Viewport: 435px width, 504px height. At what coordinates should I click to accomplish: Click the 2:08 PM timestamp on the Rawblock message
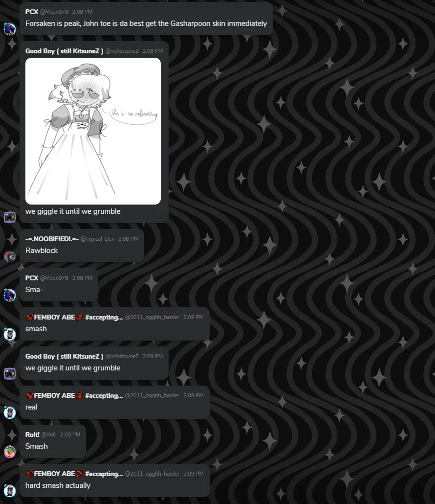point(129,239)
